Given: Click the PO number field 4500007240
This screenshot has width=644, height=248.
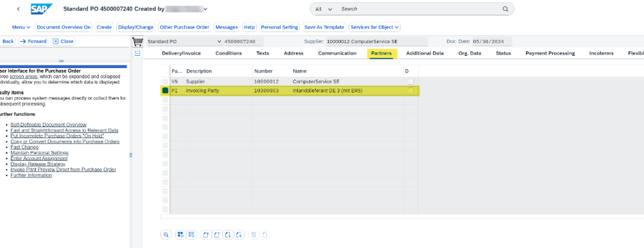Looking at the screenshot, I should click(x=243, y=42).
